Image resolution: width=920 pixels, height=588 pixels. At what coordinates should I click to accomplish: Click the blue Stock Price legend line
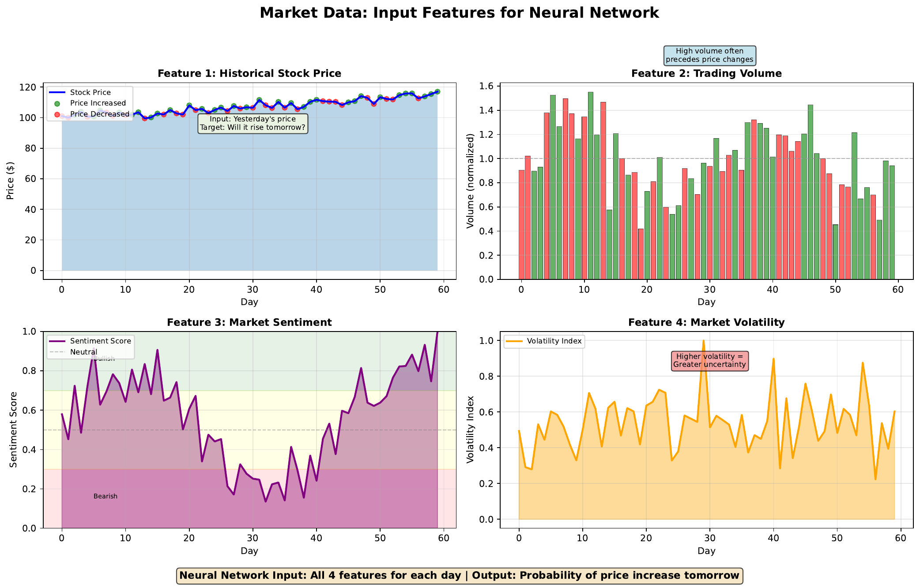tap(57, 93)
